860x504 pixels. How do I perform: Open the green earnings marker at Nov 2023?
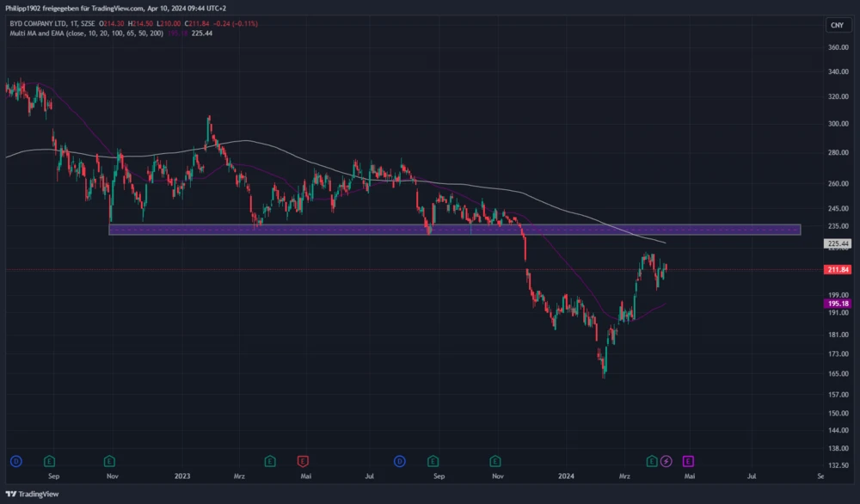point(494,461)
